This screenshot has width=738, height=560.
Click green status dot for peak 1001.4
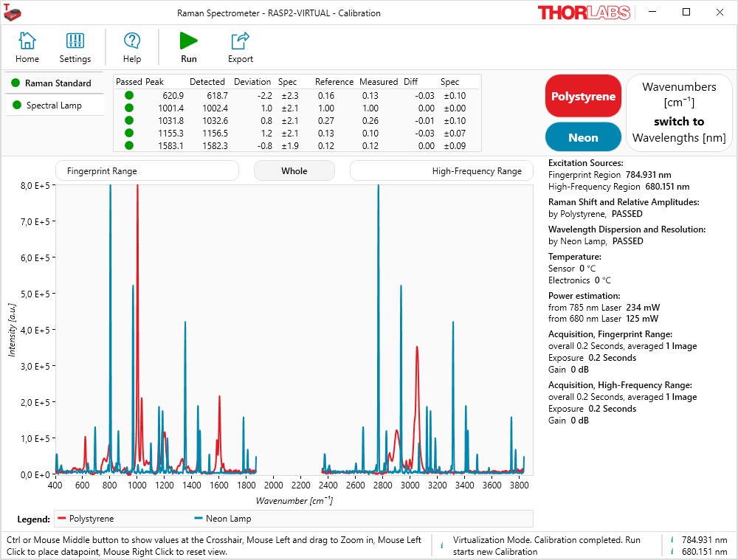129,108
